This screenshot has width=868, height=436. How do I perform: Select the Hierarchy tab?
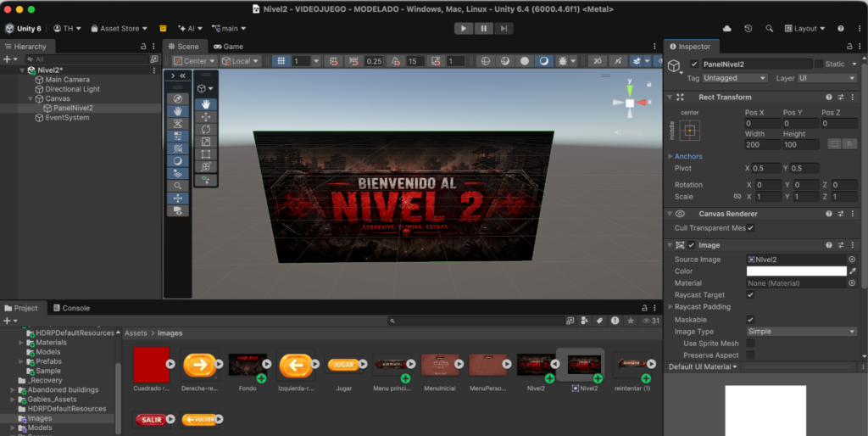pyautogui.click(x=25, y=47)
